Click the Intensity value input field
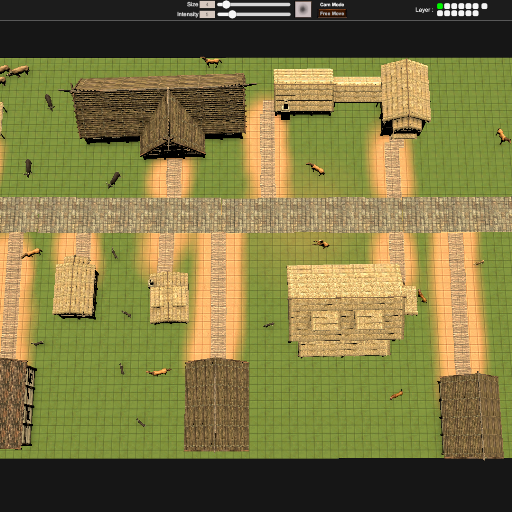 (207, 14)
